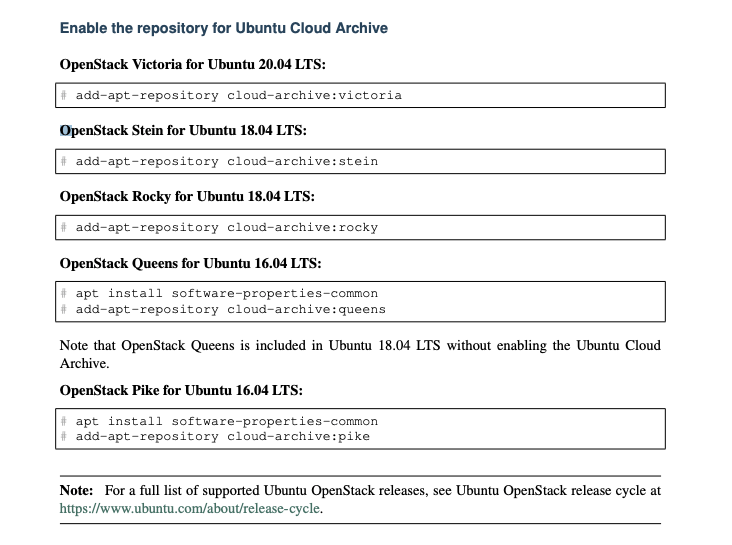The image size is (732, 545).
Task: Click 'OpenStack Stein for Ubuntu 18.04 LTS:' heading
Action: pyautogui.click(x=183, y=130)
